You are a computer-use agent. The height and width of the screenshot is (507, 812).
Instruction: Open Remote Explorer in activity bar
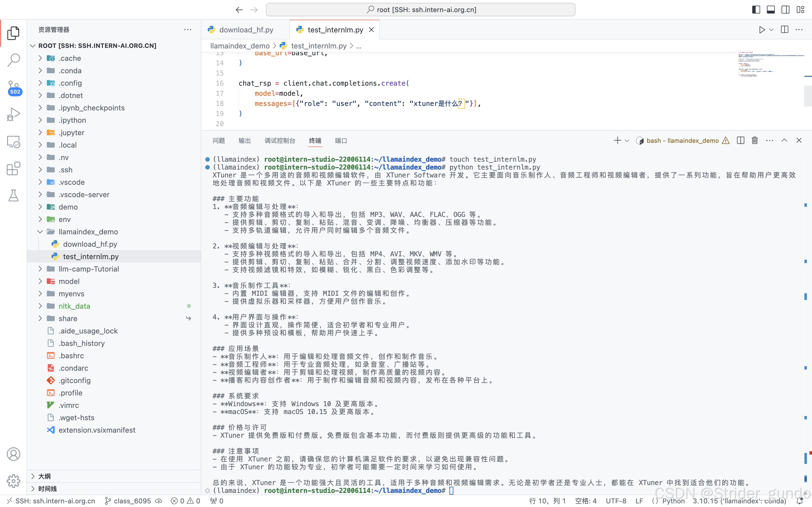tap(14, 141)
